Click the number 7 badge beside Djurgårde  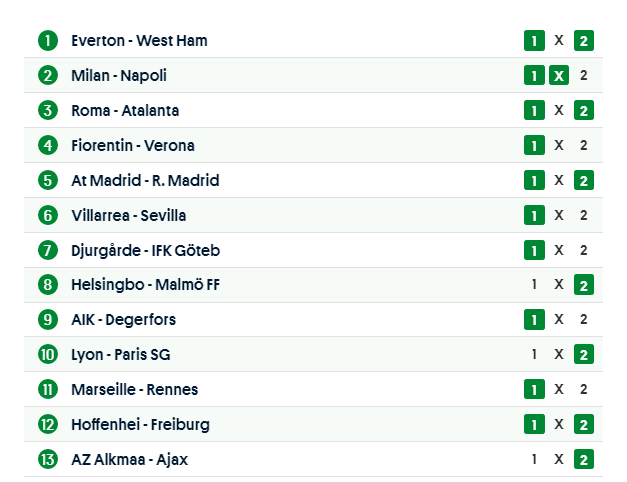48,250
